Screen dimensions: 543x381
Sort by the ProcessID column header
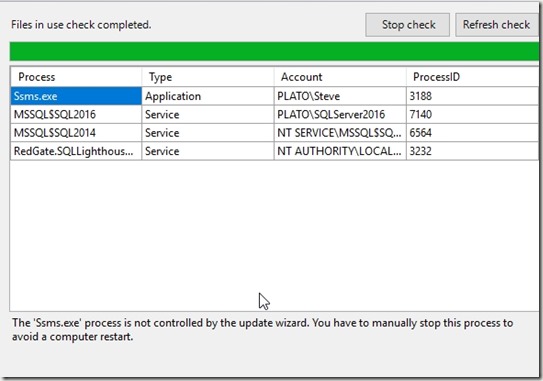[x=472, y=77]
